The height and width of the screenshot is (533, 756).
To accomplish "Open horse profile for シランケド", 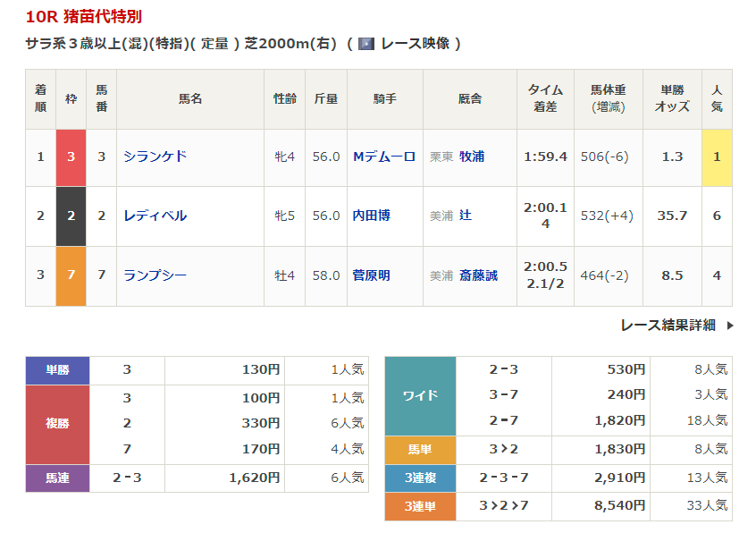I will point(155,157).
